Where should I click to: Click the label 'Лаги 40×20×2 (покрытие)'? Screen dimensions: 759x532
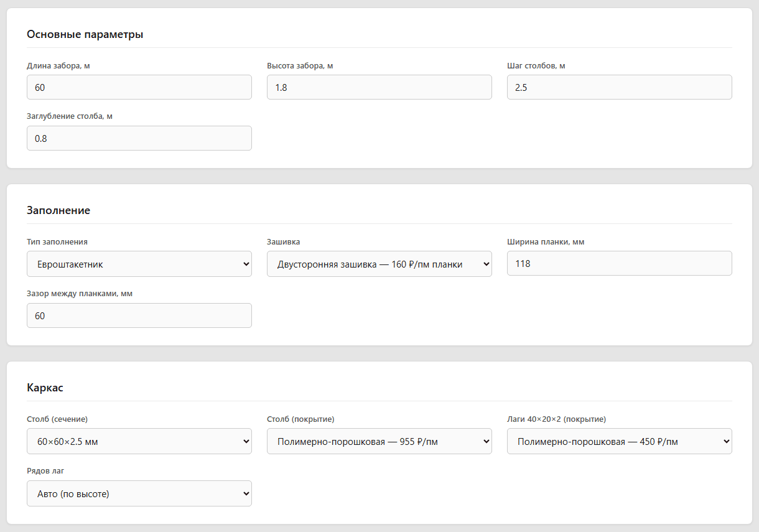pyautogui.click(x=557, y=419)
